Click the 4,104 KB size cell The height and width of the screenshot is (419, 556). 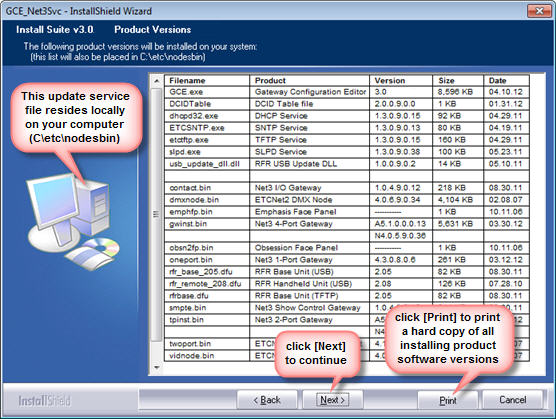[x=458, y=200]
